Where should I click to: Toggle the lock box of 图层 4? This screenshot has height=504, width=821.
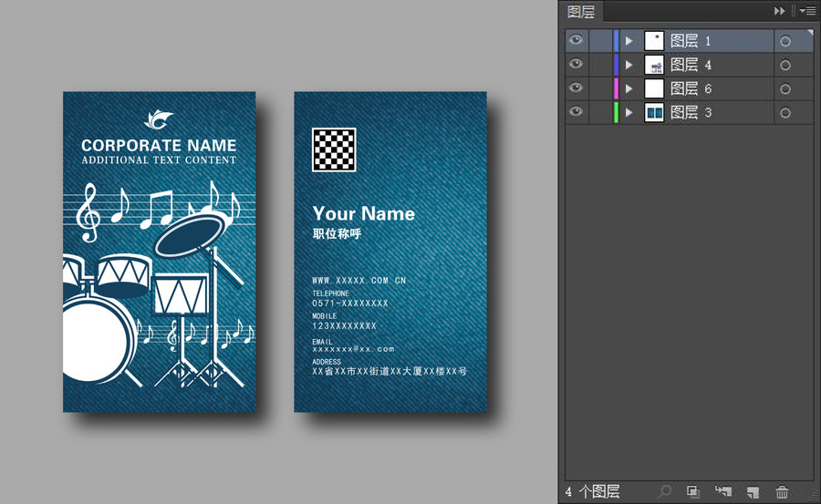tap(601, 65)
